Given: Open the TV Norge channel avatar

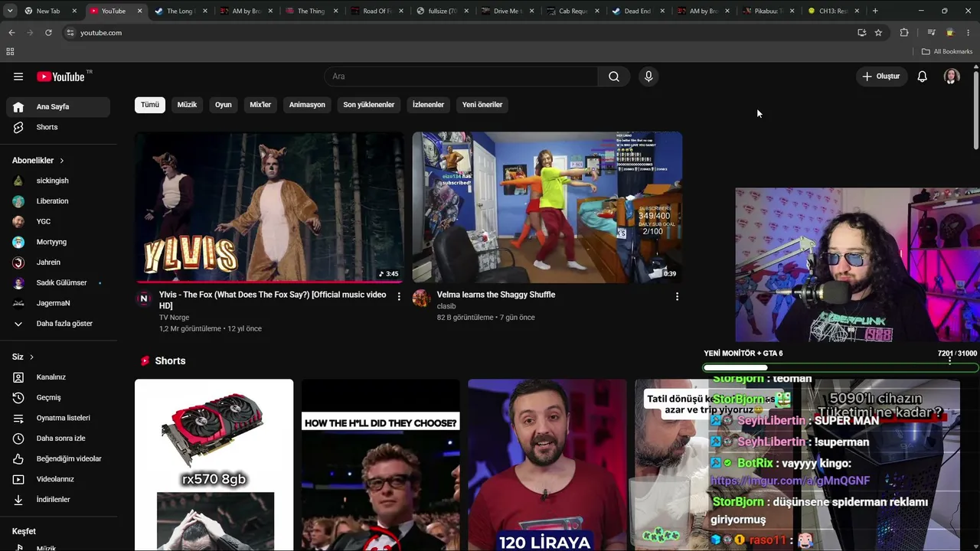Looking at the screenshot, I should coord(143,298).
